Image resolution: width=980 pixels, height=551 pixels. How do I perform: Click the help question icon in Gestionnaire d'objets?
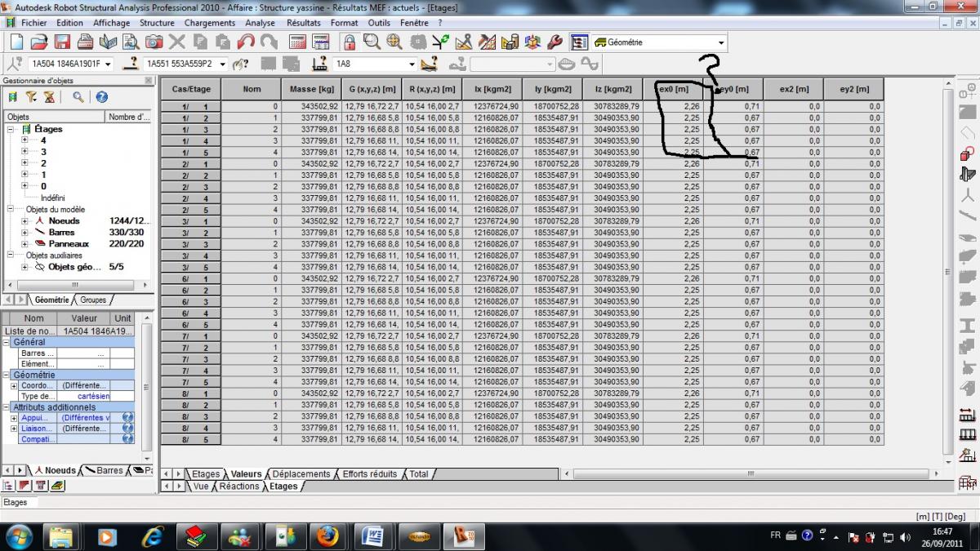(x=102, y=97)
